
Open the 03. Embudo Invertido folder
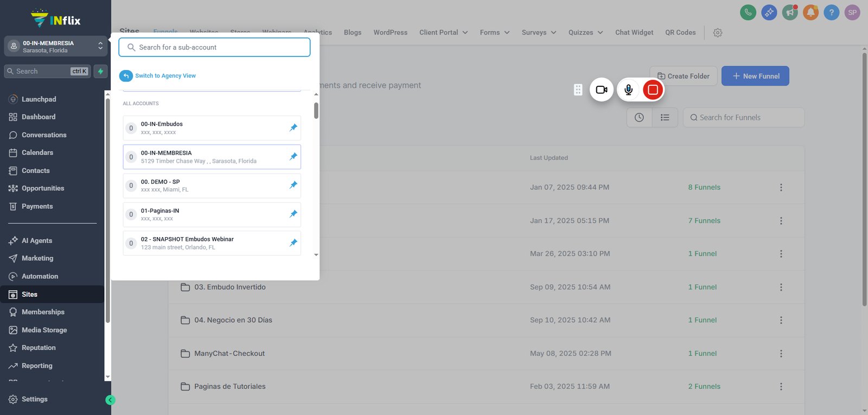pyautogui.click(x=230, y=287)
